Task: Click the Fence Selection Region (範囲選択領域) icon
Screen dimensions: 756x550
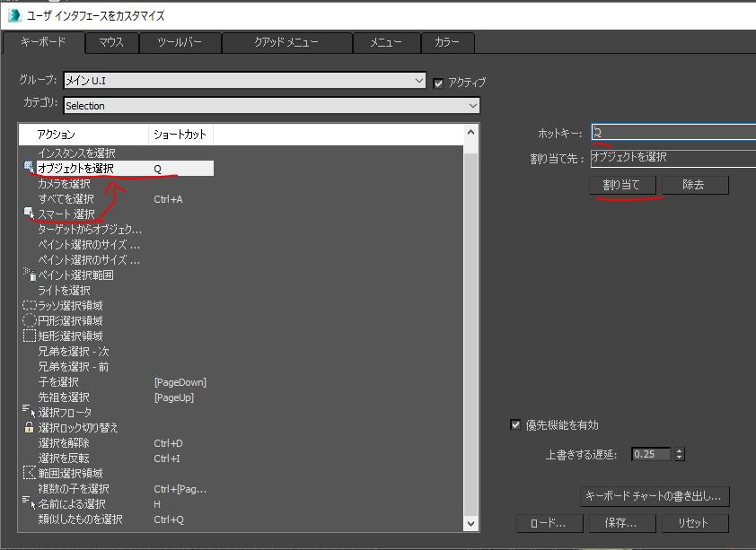Action: point(29,473)
